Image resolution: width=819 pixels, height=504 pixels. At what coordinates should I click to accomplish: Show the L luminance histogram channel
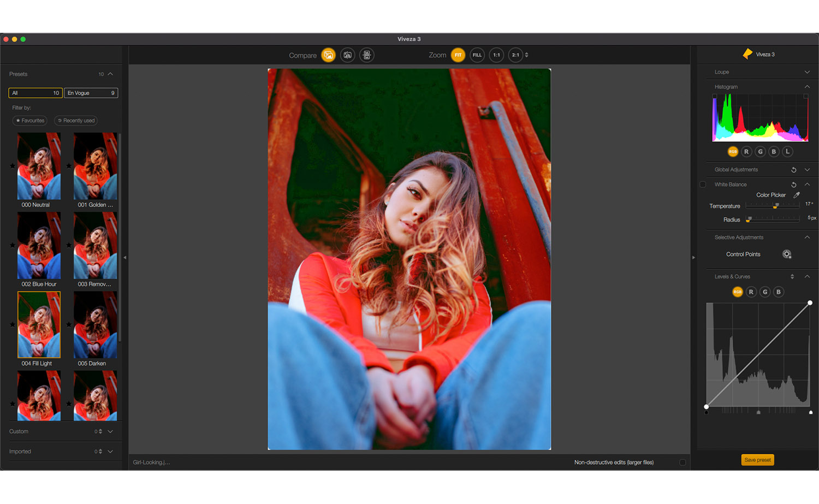click(787, 152)
